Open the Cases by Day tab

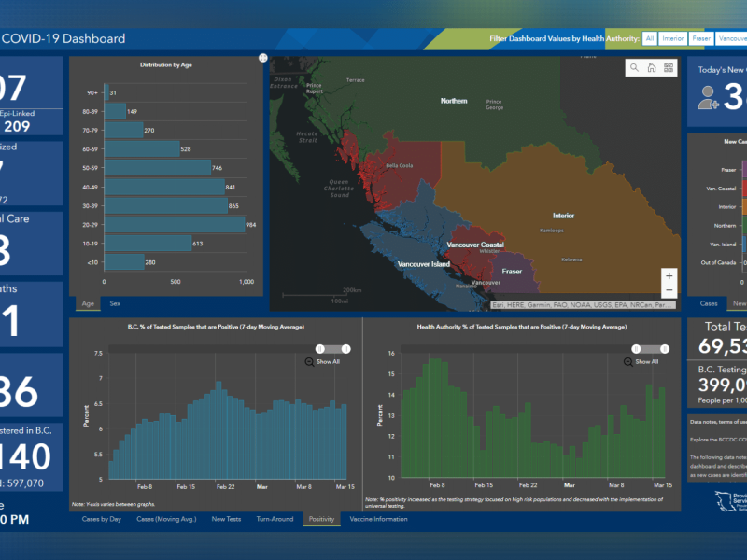101,518
